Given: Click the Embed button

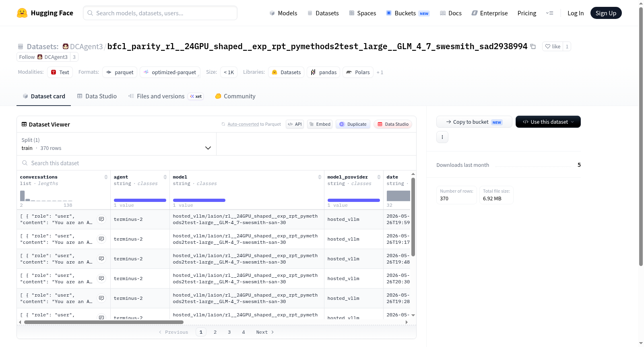Looking at the screenshot, I should coord(320,124).
